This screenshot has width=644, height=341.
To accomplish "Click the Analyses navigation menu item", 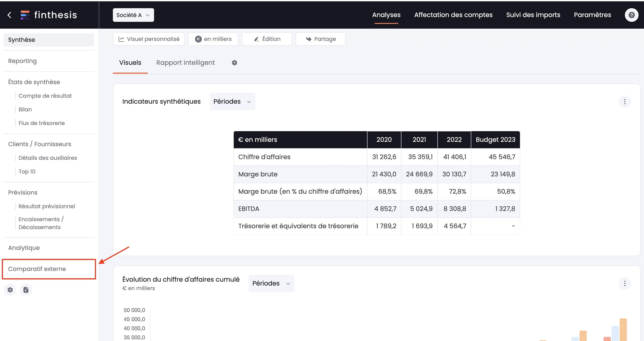I will tap(386, 15).
